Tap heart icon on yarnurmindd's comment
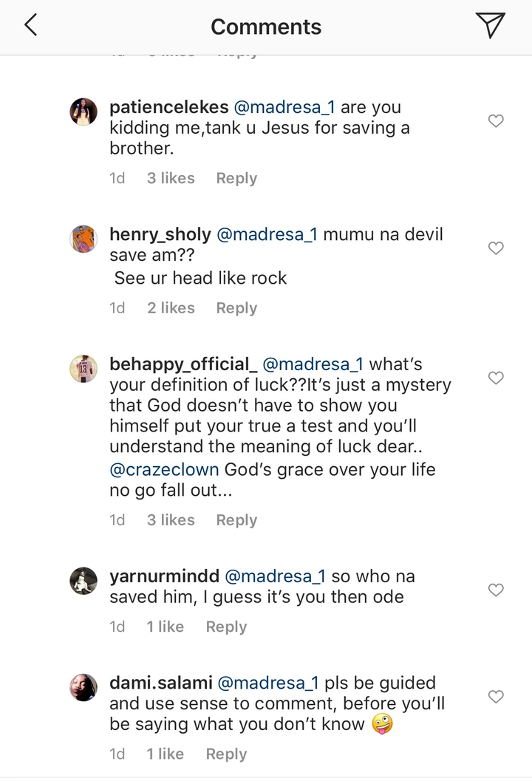Screen dimensions: 532x781 [497, 590]
